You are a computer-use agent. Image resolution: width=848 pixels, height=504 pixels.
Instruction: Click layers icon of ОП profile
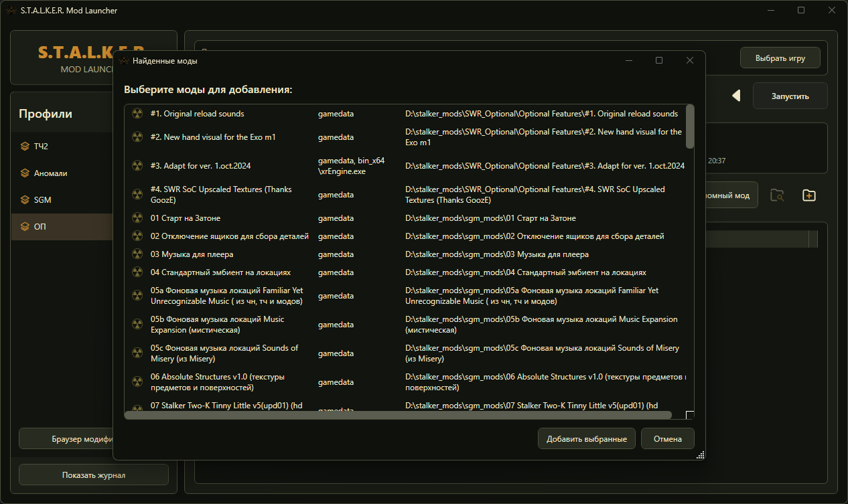coord(26,227)
